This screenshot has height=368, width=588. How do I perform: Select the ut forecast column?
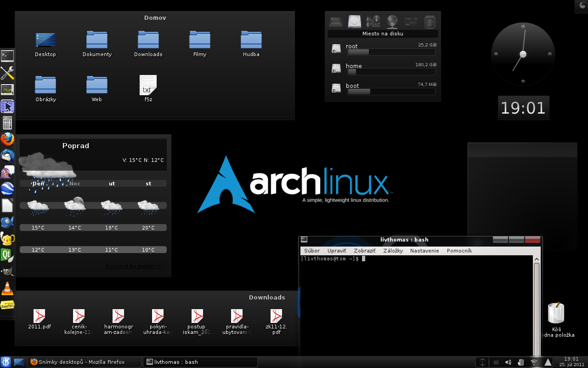(x=112, y=184)
